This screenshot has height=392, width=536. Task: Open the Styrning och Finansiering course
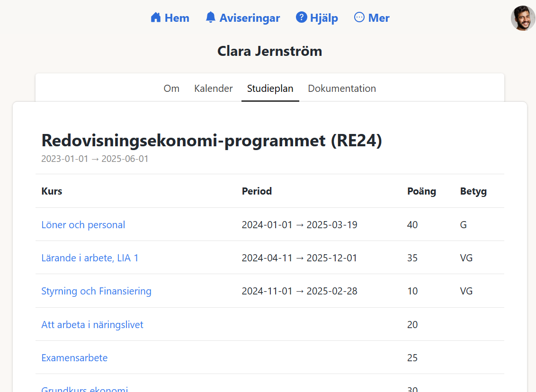(96, 291)
